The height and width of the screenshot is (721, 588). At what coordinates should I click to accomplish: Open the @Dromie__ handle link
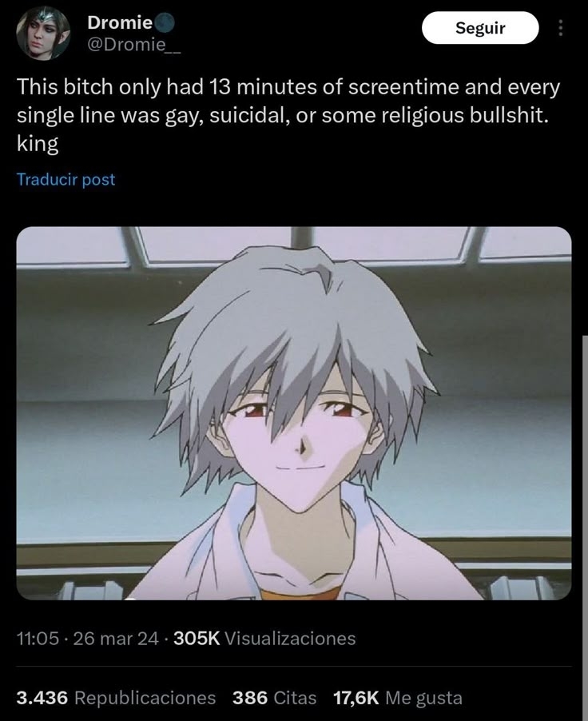(133, 45)
